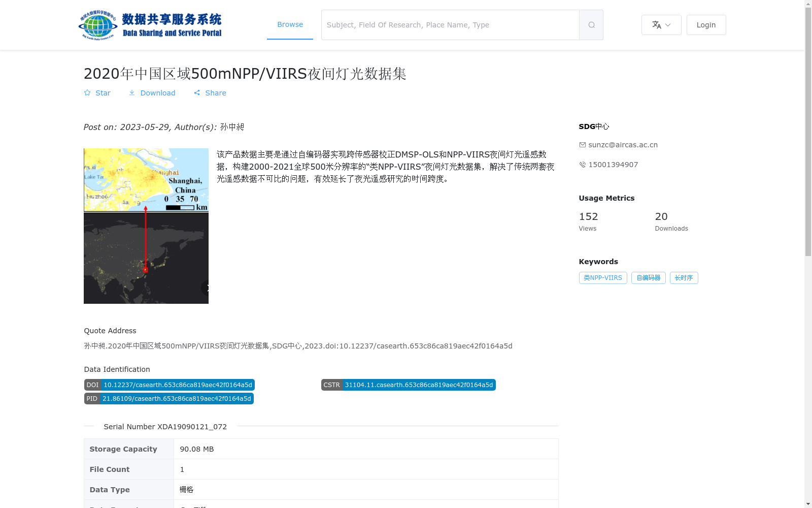Click email sunzc@aircas.ac.cn
Viewport: 812px width, 508px height.
pyautogui.click(x=623, y=145)
